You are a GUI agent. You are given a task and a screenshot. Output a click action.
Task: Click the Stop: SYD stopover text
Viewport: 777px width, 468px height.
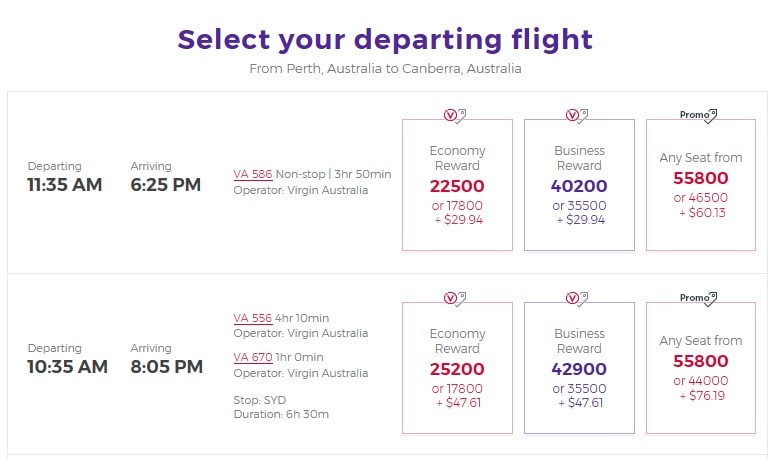point(260,400)
